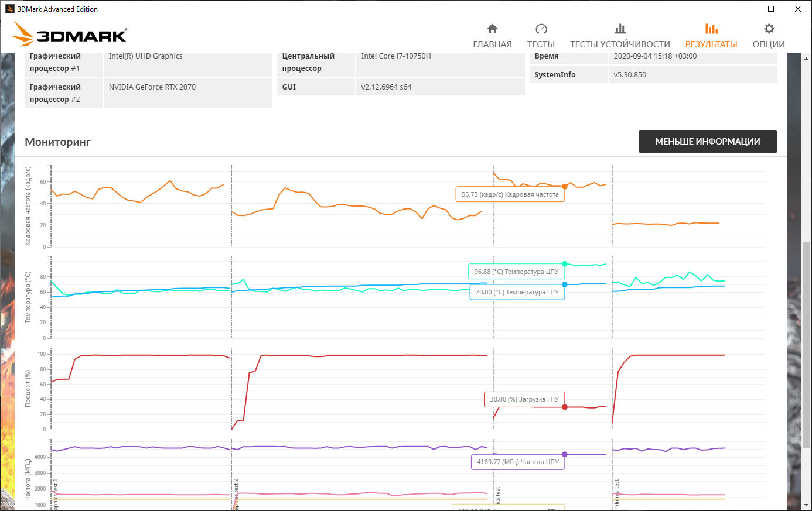Click the blue GPU temperature data point

[565, 284]
